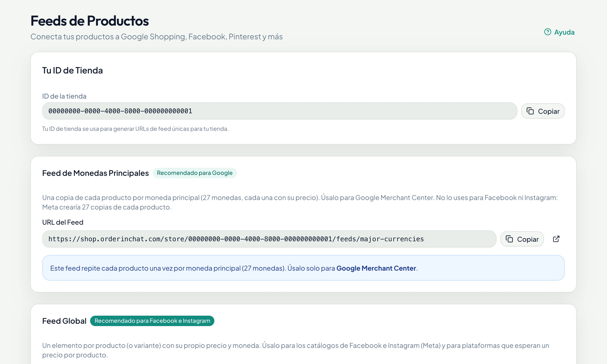This screenshot has width=607, height=364.
Task: Click the question mark icon beside Ayuda
Action: click(548, 32)
